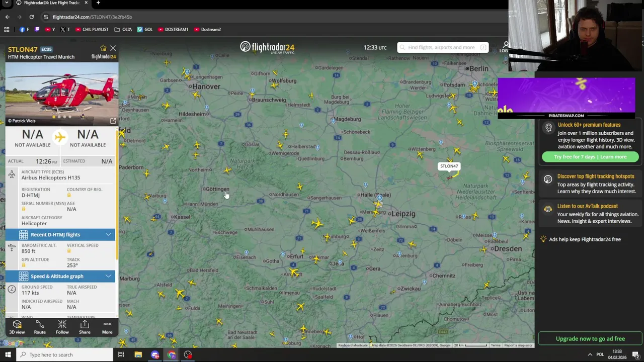The height and width of the screenshot is (362, 644).
Task: Click Upgrade now to go ad free
Action: click(x=590, y=339)
